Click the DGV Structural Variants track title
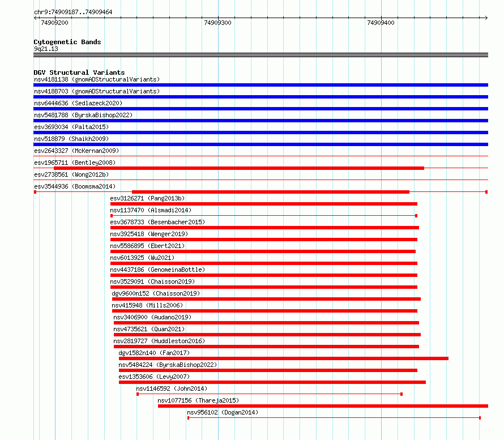This screenshot has width=504, height=440. (79, 72)
